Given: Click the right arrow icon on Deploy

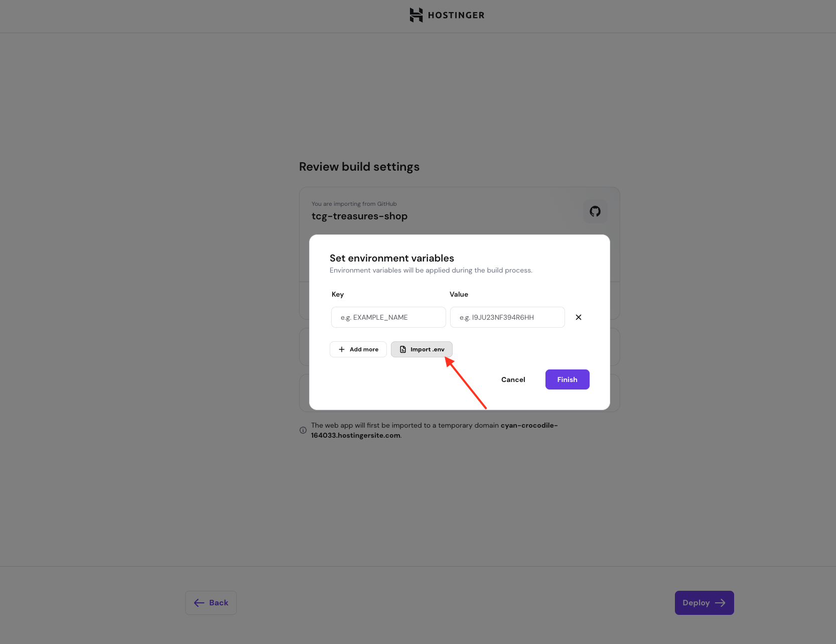Looking at the screenshot, I should coord(720,603).
